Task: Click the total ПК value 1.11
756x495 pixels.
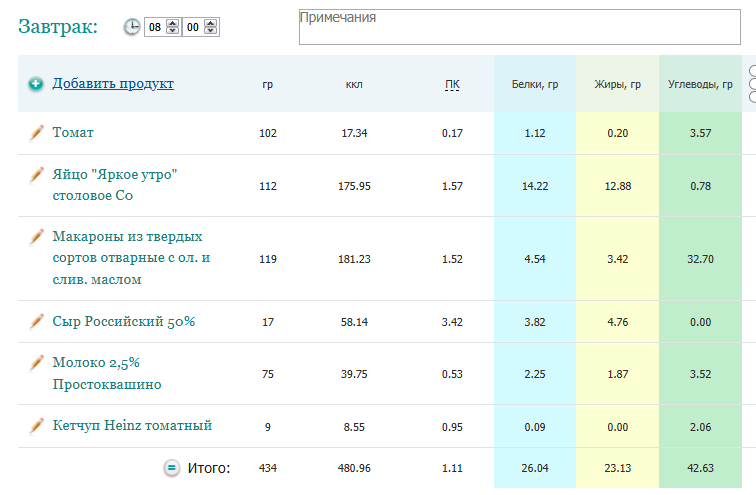Action: [452, 468]
